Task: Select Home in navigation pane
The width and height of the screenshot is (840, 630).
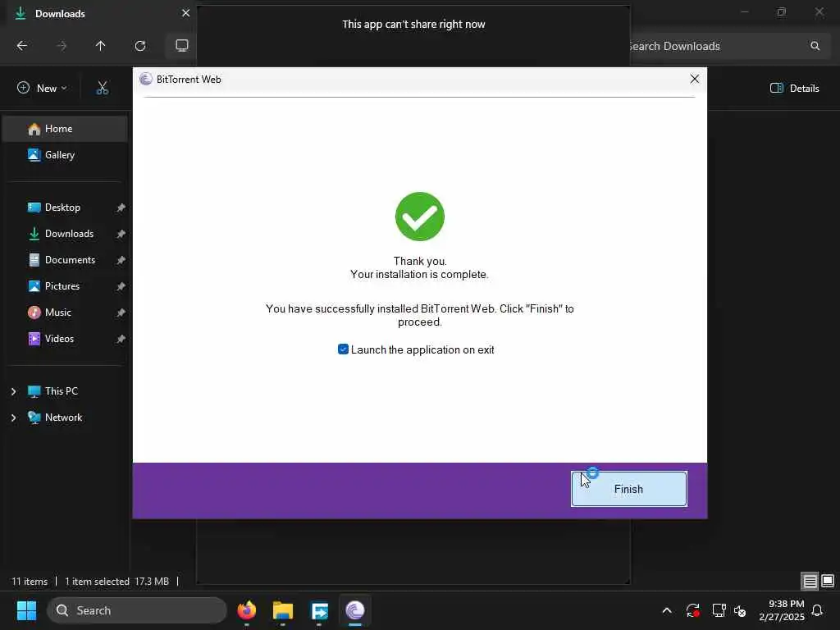Action: (66, 129)
